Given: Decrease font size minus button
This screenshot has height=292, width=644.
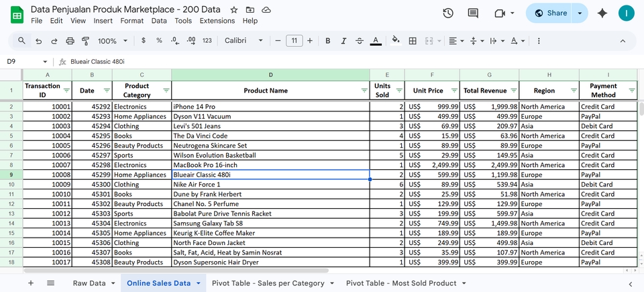Looking at the screenshot, I should pos(278,41).
